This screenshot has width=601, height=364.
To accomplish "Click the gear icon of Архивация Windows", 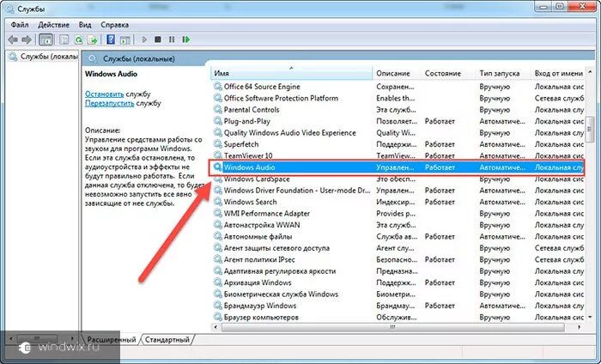I will 218,282.
